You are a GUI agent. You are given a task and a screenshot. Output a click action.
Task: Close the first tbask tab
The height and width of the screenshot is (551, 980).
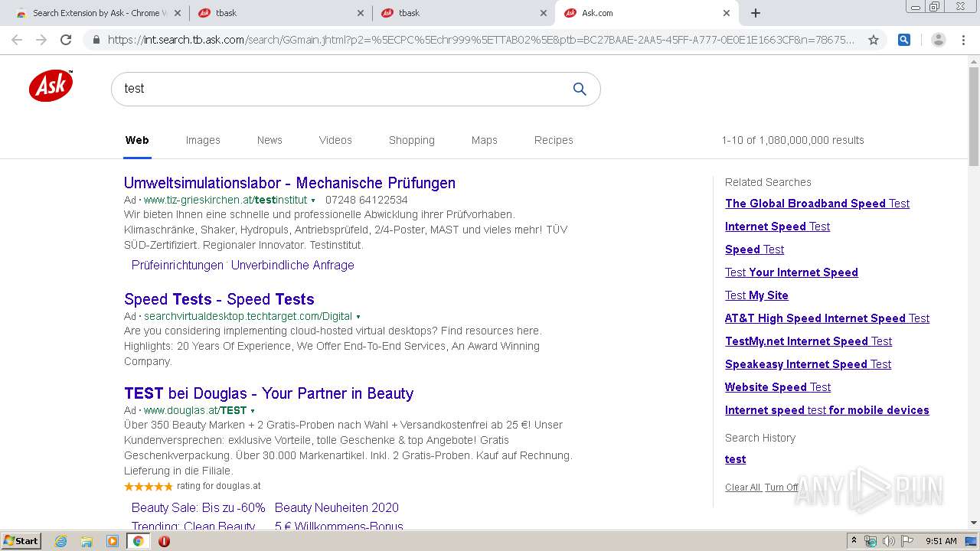coord(361,13)
